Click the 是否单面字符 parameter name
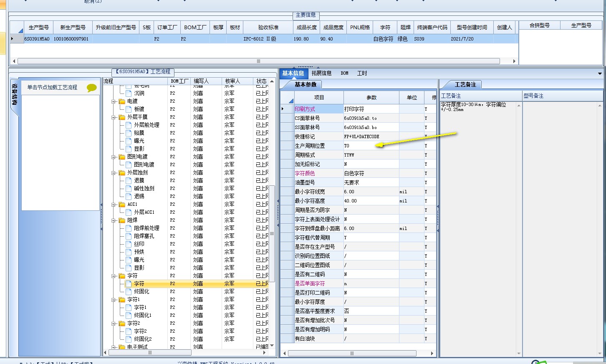Viewport: 606px width, 364px height. coord(310,283)
